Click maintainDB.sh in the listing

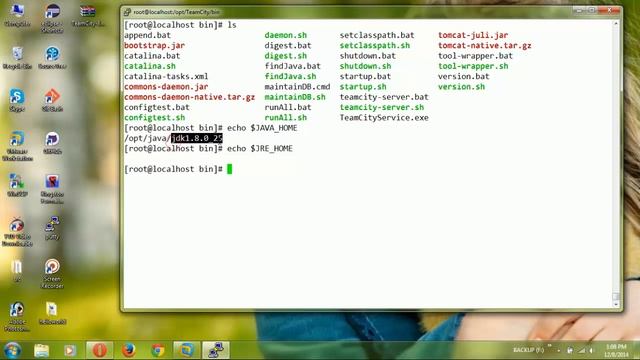point(295,97)
